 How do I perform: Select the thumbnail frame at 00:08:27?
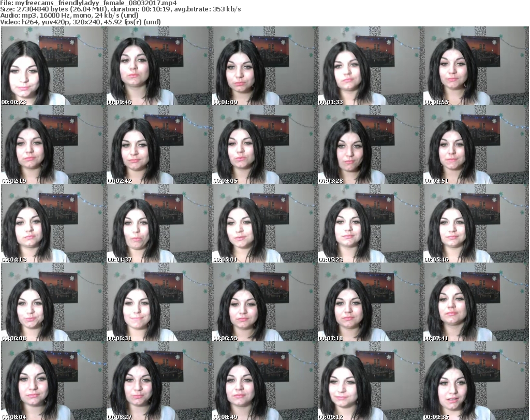tap(159, 381)
